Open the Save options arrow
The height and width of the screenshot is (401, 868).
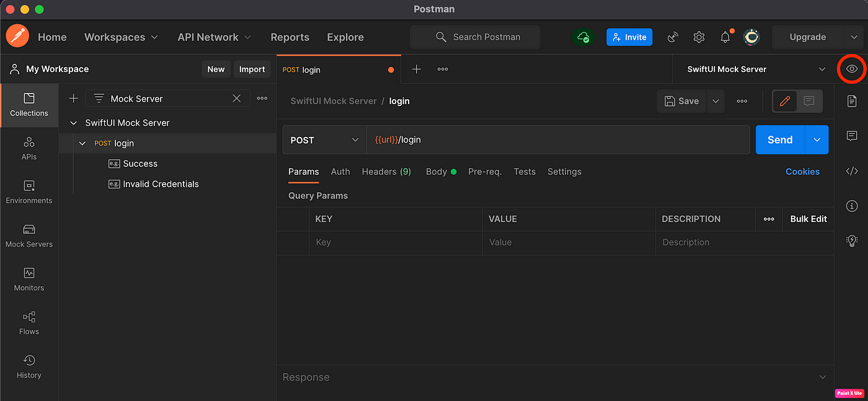(715, 101)
